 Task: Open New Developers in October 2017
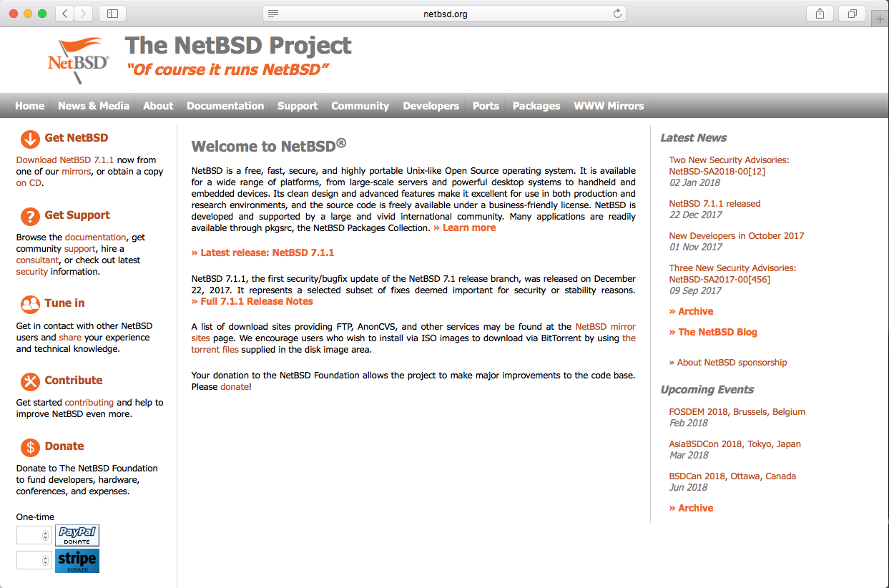click(737, 236)
